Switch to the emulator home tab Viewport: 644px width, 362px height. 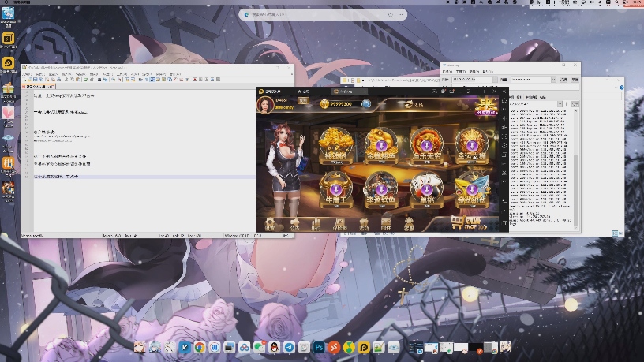[303, 91]
